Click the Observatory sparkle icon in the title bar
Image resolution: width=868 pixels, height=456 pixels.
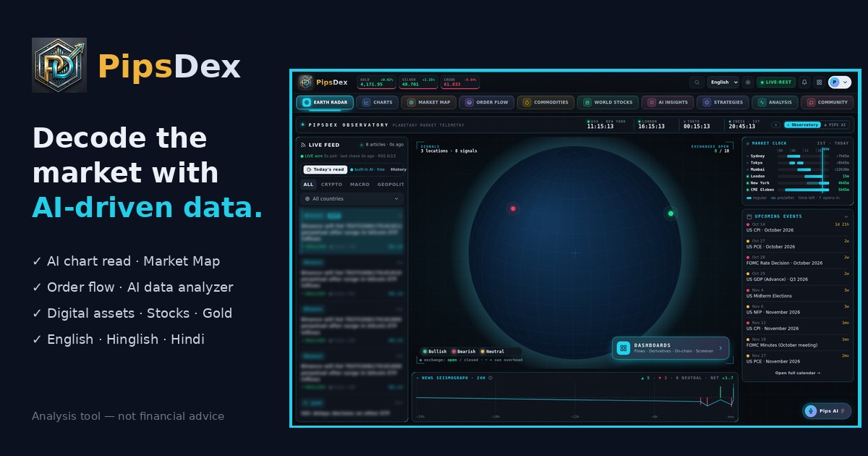(302, 124)
